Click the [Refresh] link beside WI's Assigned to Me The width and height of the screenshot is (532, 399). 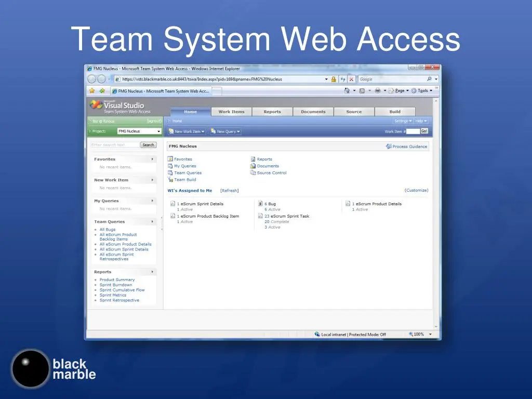point(229,191)
